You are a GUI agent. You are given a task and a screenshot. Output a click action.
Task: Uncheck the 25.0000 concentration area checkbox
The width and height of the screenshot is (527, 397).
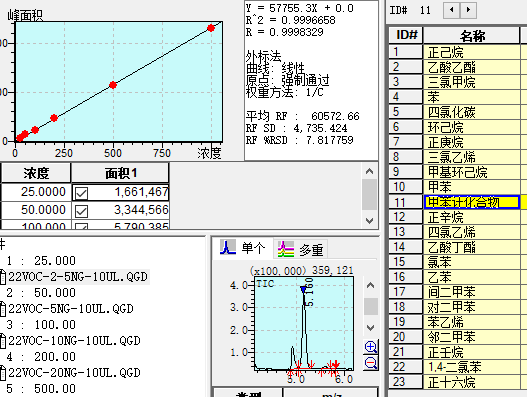(x=81, y=193)
